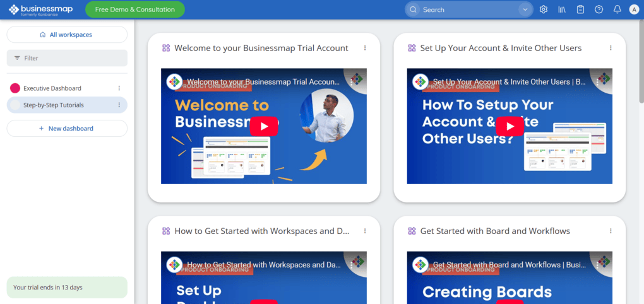The height and width of the screenshot is (304, 644).
Task: Click the Businessmap logo
Action: point(40,9)
